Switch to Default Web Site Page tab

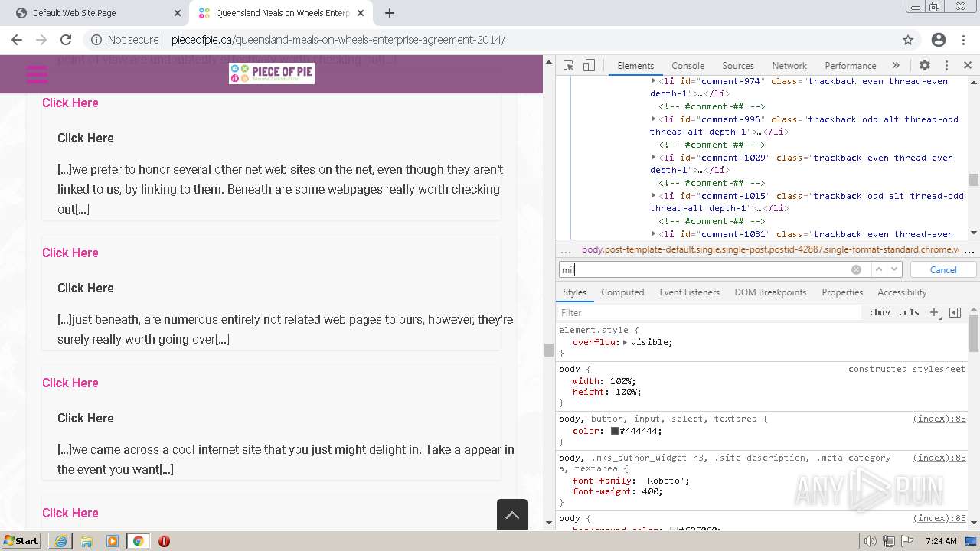coord(74,13)
